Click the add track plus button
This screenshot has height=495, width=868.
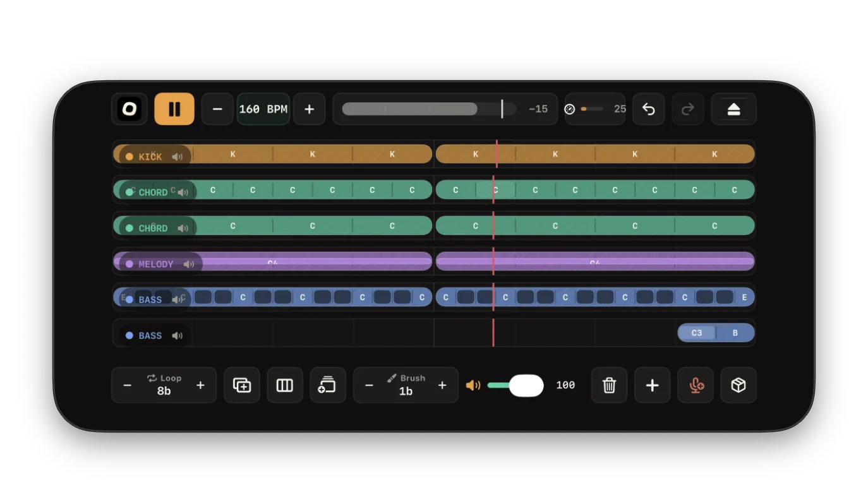tap(653, 385)
